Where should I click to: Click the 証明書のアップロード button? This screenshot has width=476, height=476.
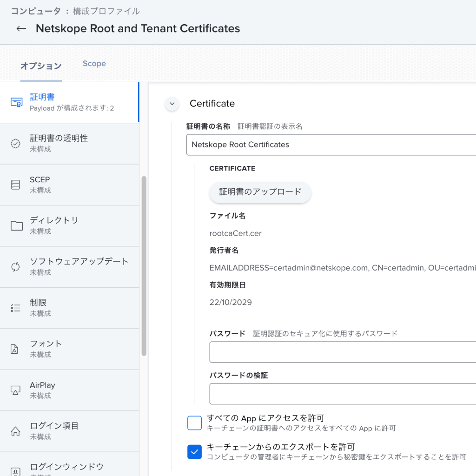click(x=260, y=192)
